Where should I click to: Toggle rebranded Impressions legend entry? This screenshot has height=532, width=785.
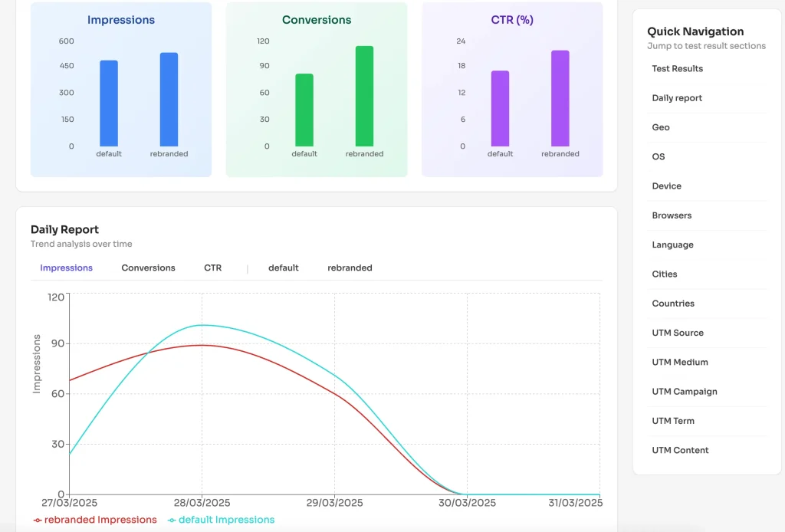coord(96,520)
